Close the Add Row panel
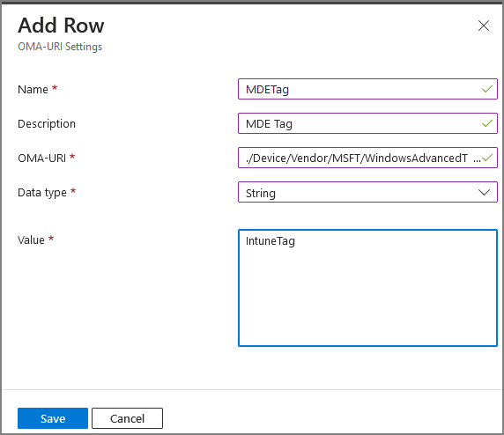 pos(484,26)
